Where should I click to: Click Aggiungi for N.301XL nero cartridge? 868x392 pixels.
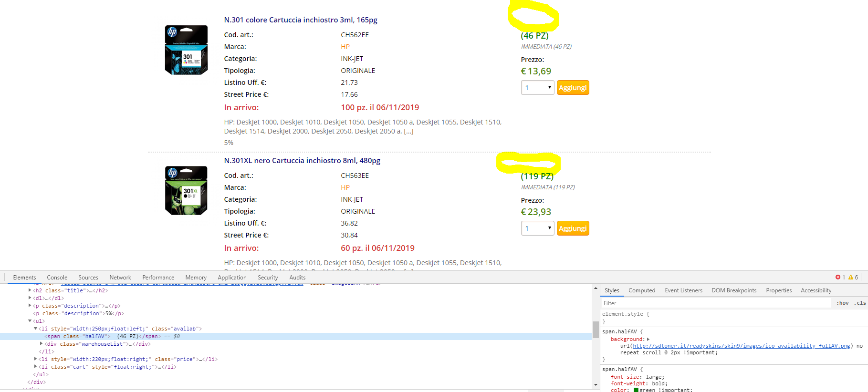[573, 228]
